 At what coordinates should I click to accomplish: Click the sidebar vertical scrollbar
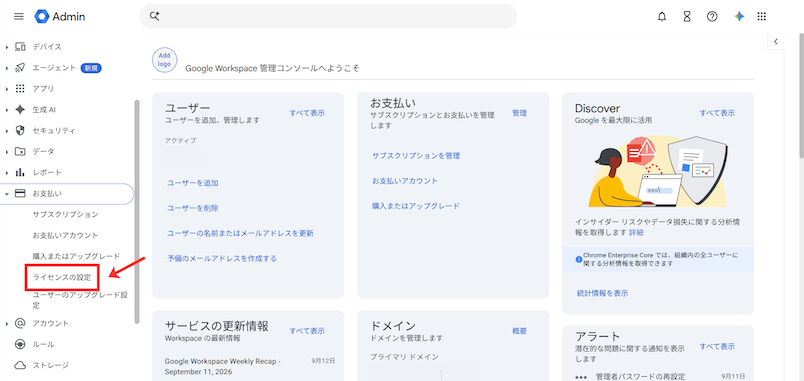[x=136, y=211]
